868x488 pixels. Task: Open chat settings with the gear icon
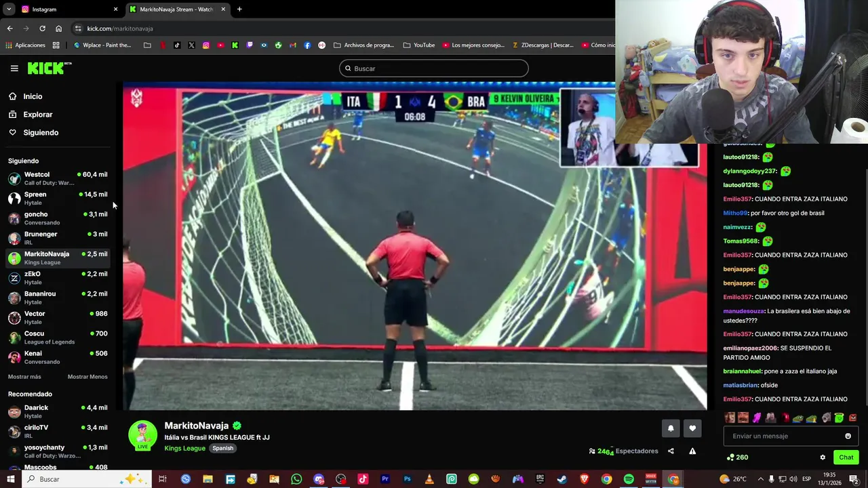pos(823,457)
